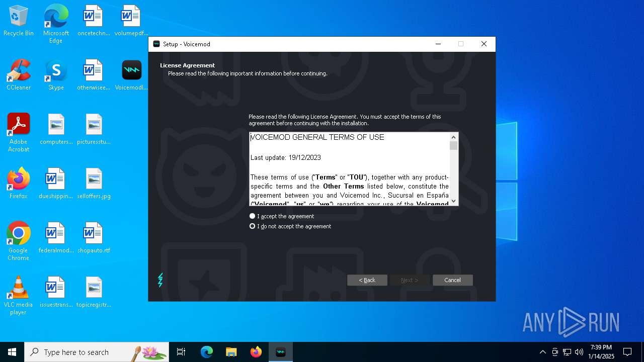Select the otherwisee... Word document icon
The image size is (644, 362).
tap(94, 75)
